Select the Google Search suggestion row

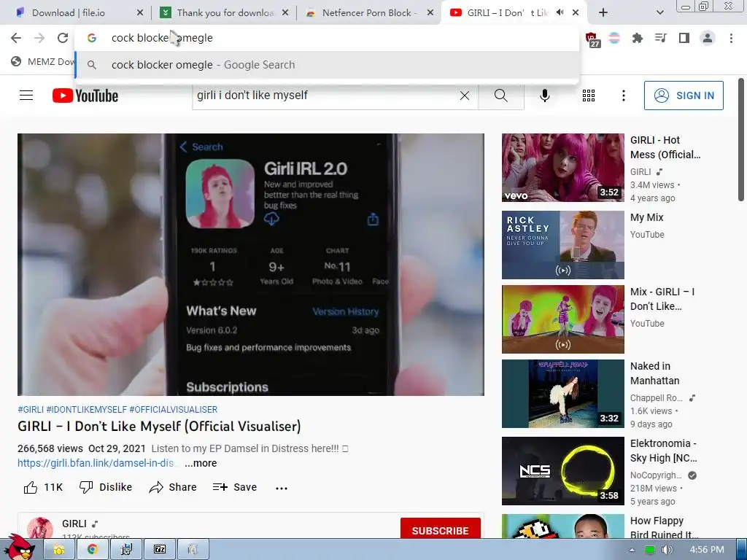coord(328,65)
